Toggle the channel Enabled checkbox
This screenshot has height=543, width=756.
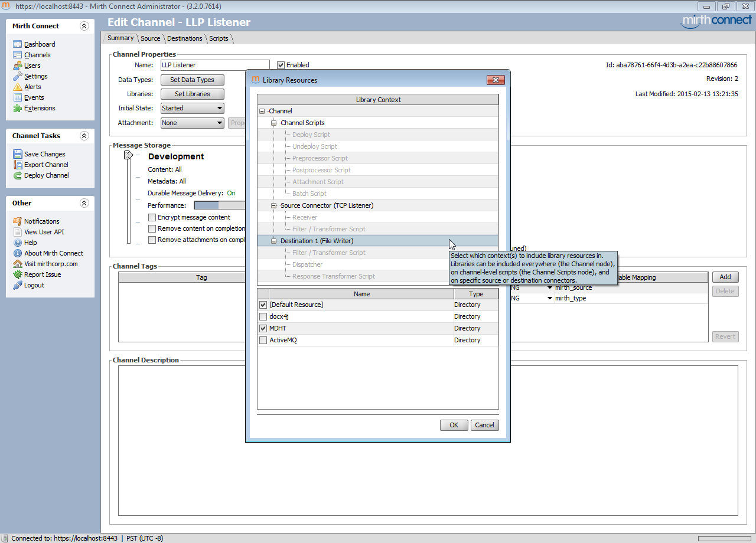281,65
